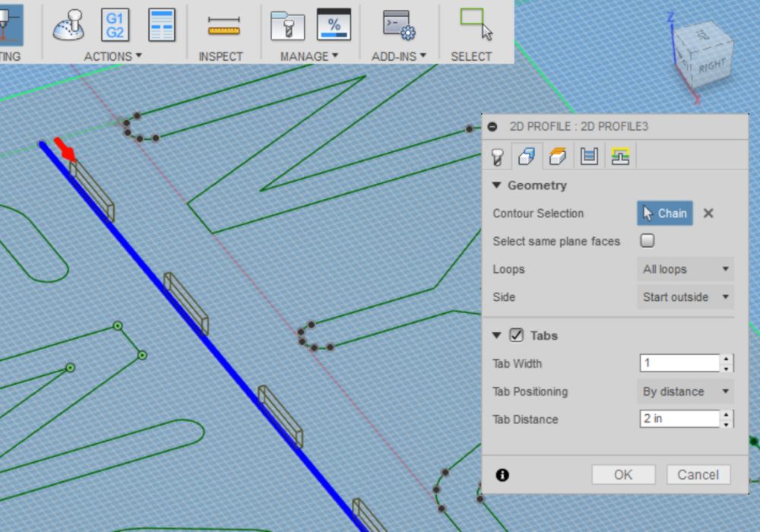
Task: Open the Tab Positioning dropdown
Action: click(686, 391)
